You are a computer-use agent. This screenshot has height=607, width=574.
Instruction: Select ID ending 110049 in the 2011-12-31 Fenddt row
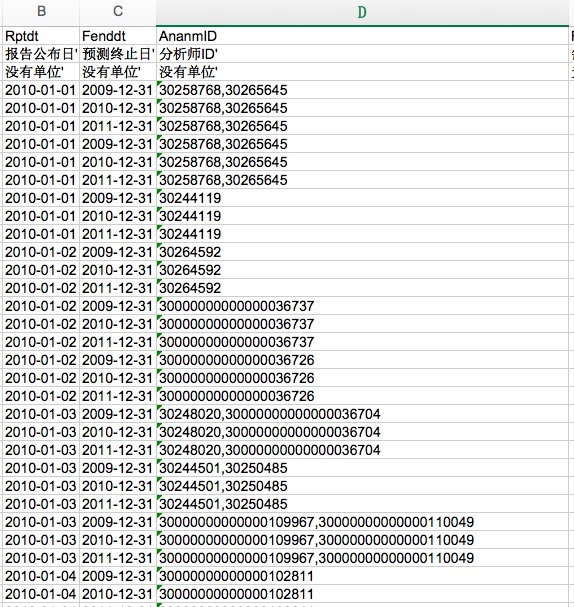[362, 558]
